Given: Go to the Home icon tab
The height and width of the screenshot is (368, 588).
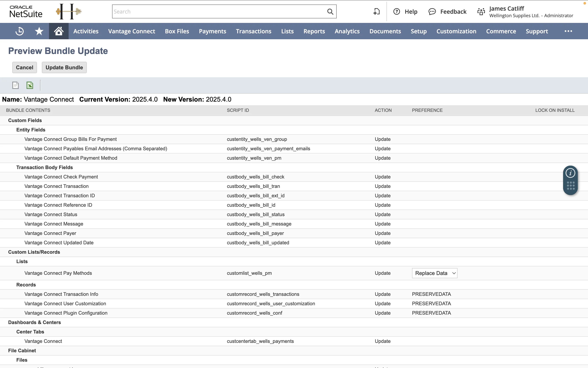Looking at the screenshot, I should [59, 31].
